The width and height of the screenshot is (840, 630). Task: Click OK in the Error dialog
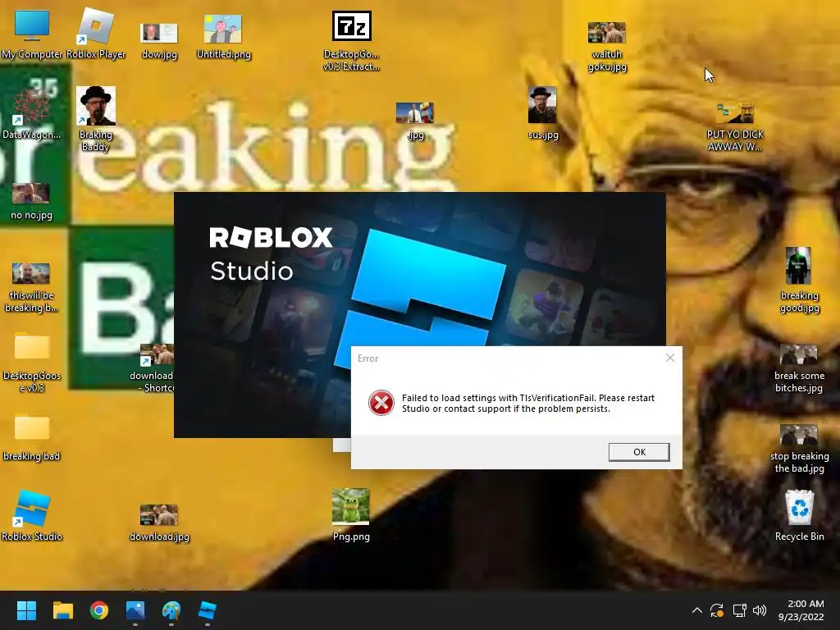639,452
